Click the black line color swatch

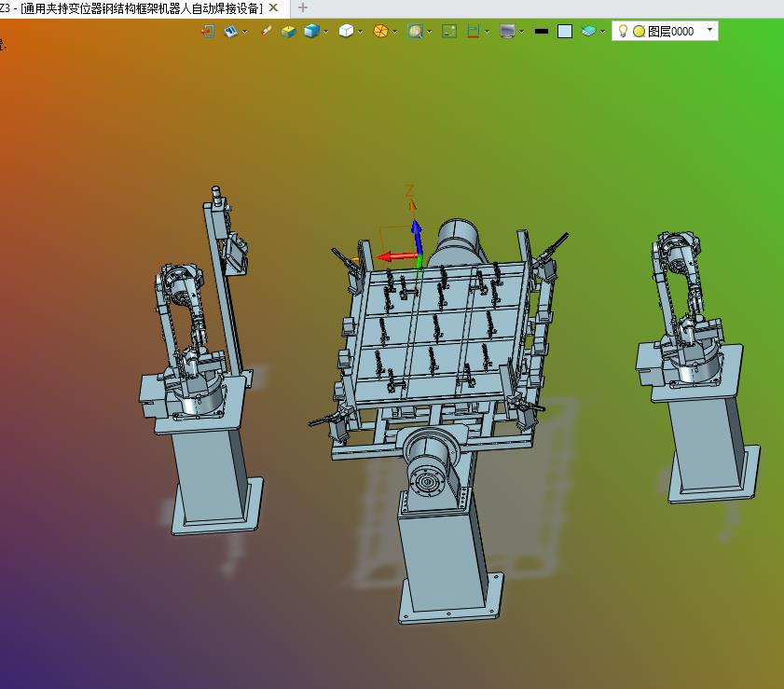pyautogui.click(x=542, y=31)
